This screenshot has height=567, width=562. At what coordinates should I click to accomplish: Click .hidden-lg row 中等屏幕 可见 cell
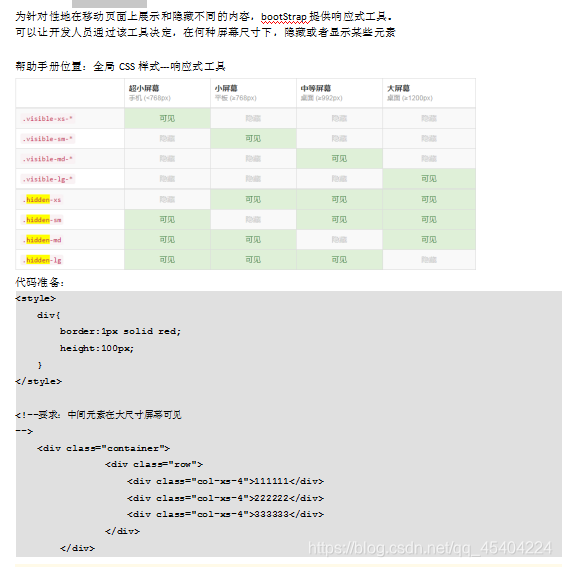[339, 260]
